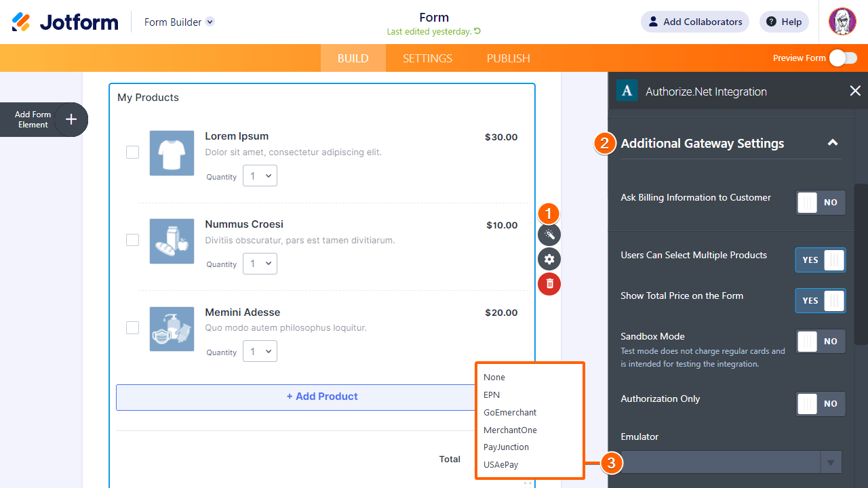868x488 pixels.
Task: Toggle Users Can Select Multiple Products
Action: click(x=821, y=260)
